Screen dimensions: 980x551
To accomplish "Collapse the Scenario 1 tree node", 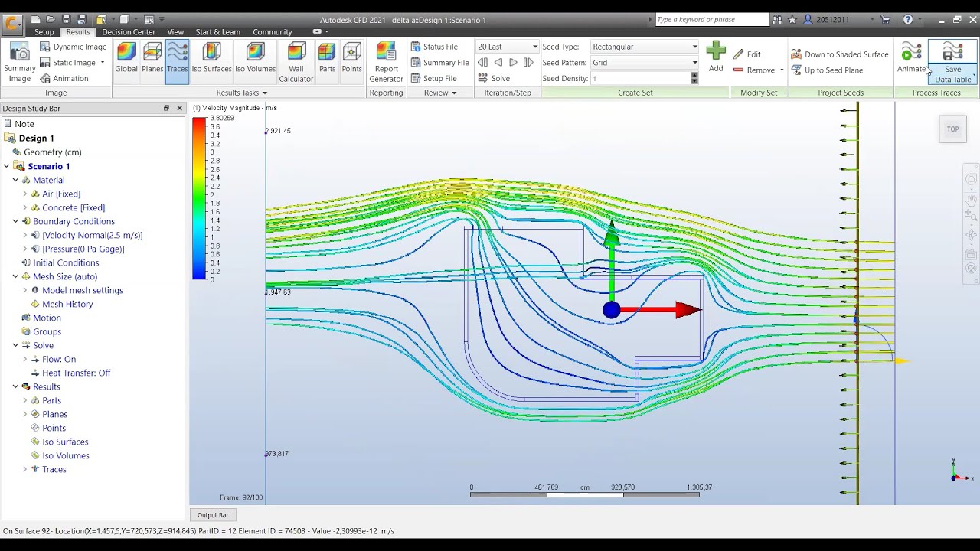I will 6,166.
